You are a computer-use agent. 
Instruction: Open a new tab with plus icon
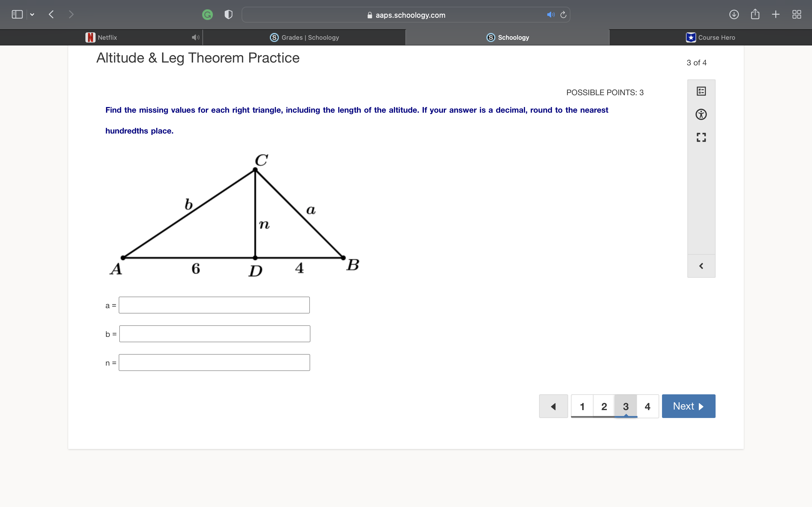(775, 14)
